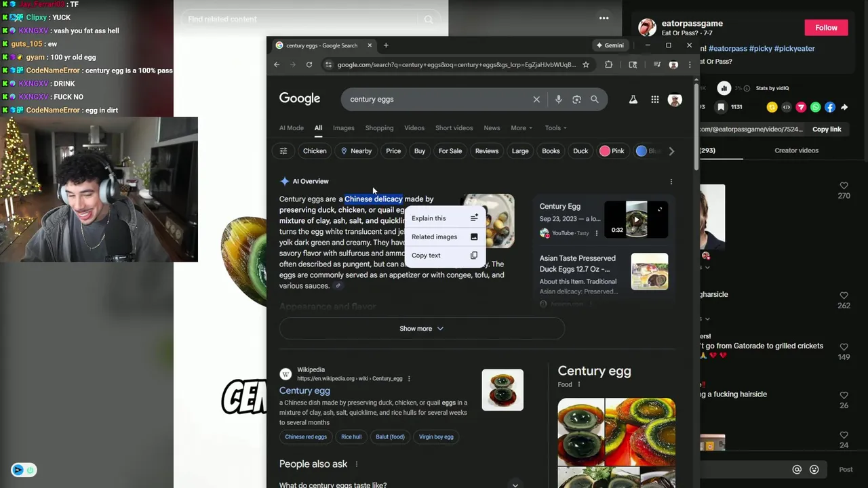868x488 pixels.
Task: Show next filter chips with arrow
Action: click(x=671, y=151)
